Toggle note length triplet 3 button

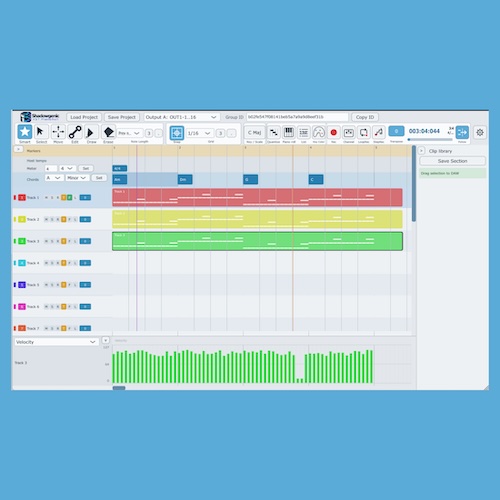click(x=149, y=133)
